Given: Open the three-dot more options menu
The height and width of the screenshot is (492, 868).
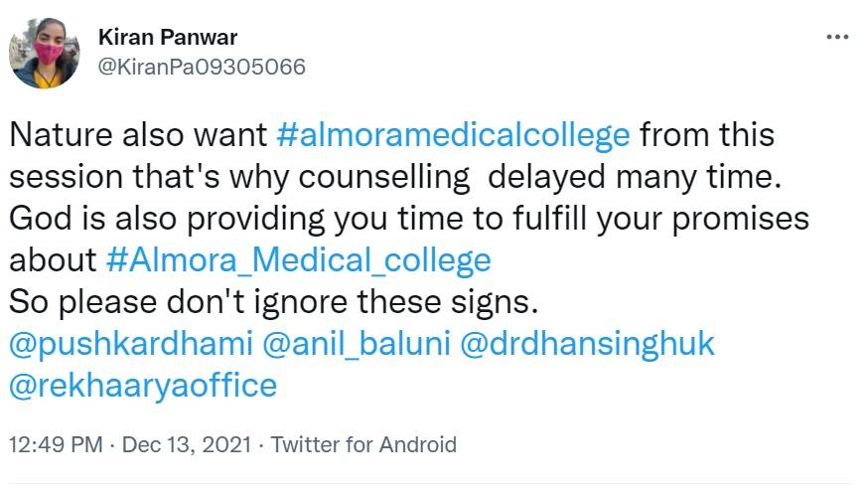Looking at the screenshot, I should (x=837, y=38).
